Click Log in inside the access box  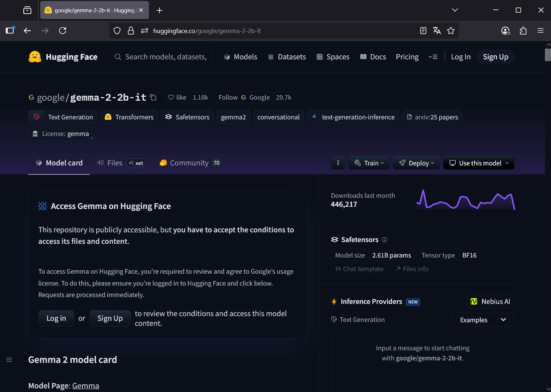pyautogui.click(x=56, y=318)
